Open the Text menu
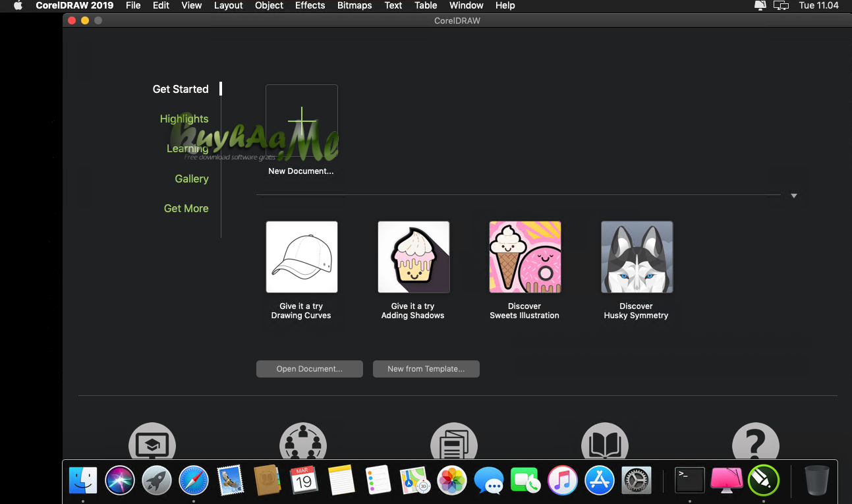The height and width of the screenshot is (504, 852). click(393, 5)
